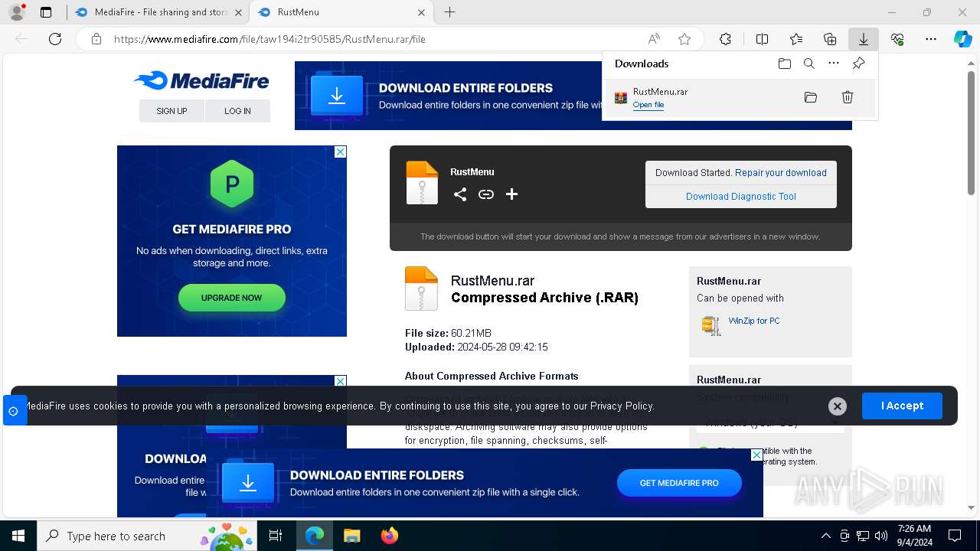The height and width of the screenshot is (551, 980).
Task: Click the WinZip for PC link
Action: click(754, 321)
